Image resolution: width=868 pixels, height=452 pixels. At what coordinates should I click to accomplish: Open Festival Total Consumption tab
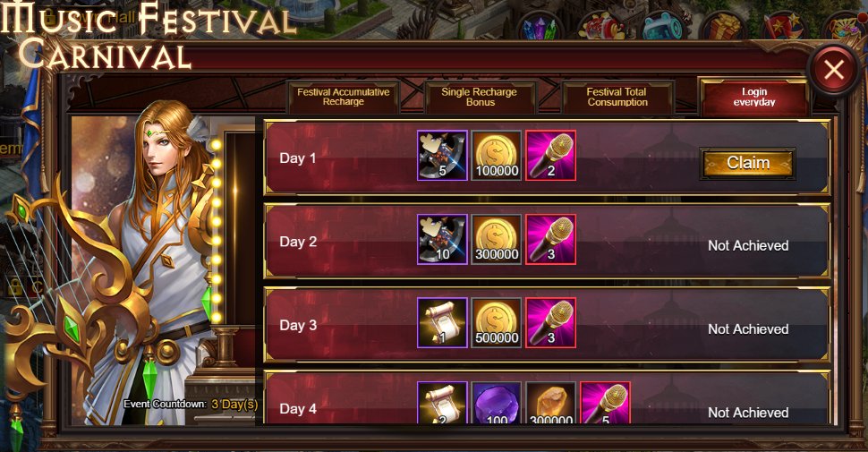click(x=617, y=97)
